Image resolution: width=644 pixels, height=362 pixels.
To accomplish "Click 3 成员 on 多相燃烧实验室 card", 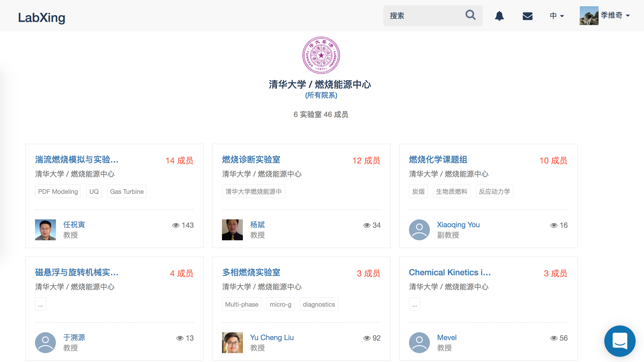I will coord(368,273).
